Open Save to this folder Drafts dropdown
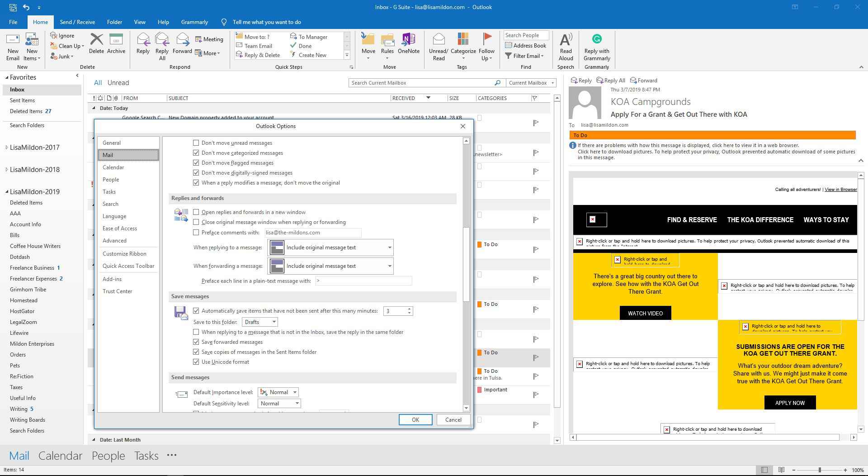Screen dimensions: 868x476 [260, 322]
